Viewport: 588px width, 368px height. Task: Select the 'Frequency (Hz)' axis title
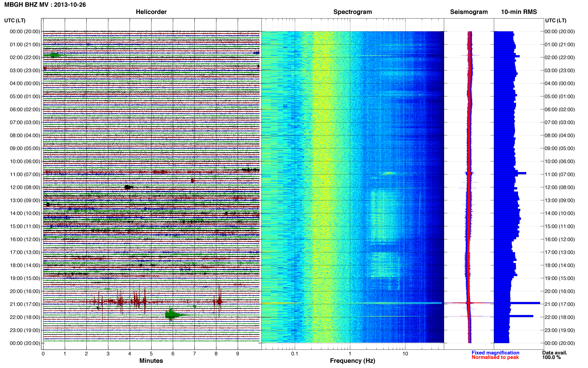click(x=352, y=361)
